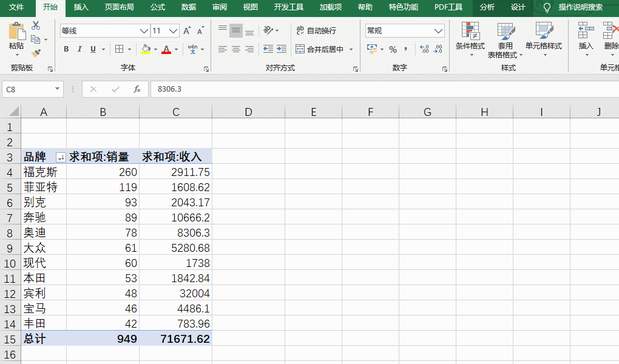
Task: Decrease the cell indent
Action: coord(268,49)
